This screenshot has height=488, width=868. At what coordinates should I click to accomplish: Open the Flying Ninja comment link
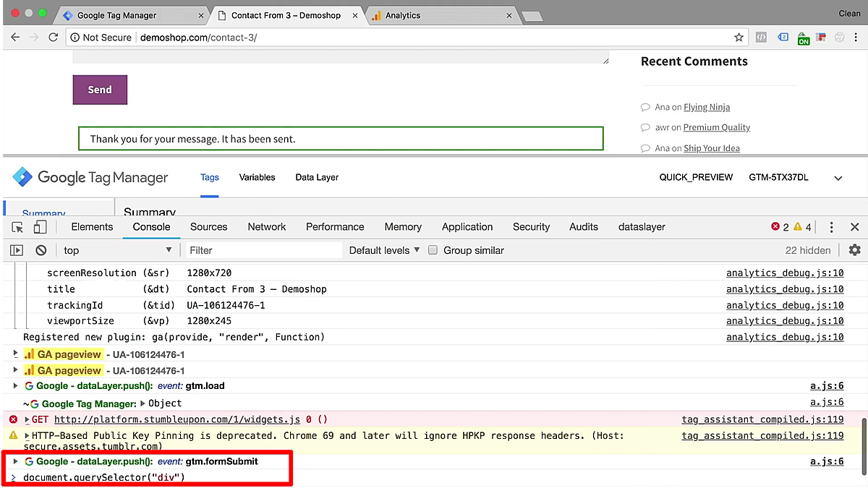tap(707, 107)
